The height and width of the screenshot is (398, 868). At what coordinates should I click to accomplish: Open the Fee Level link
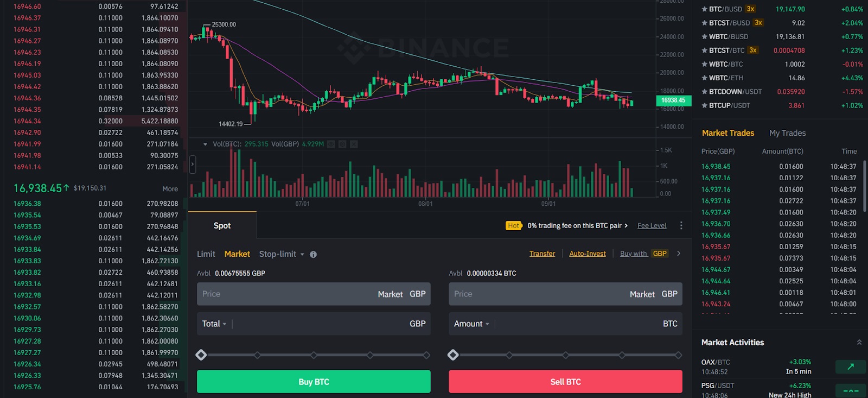tap(652, 226)
